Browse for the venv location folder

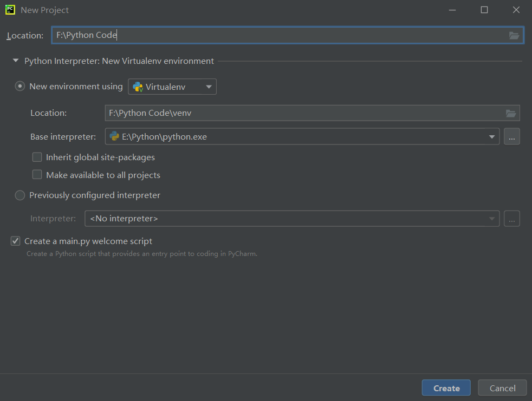(x=511, y=113)
